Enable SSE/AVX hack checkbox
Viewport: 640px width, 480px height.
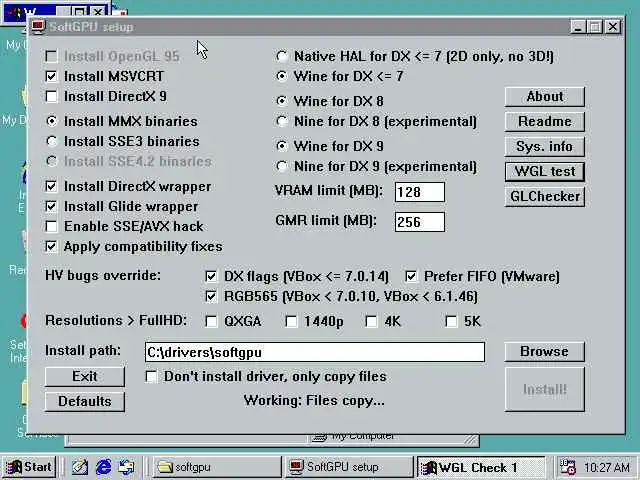51,227
